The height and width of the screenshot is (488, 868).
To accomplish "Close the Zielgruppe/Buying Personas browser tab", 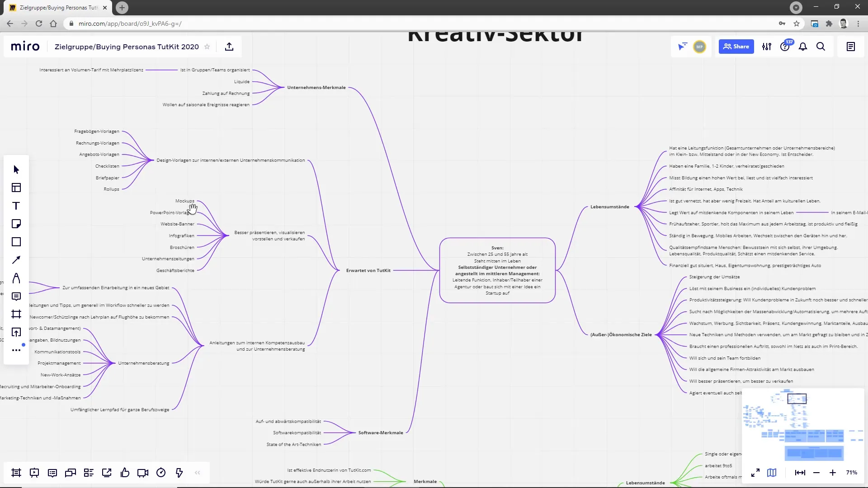I will click(x=105, y=8).
